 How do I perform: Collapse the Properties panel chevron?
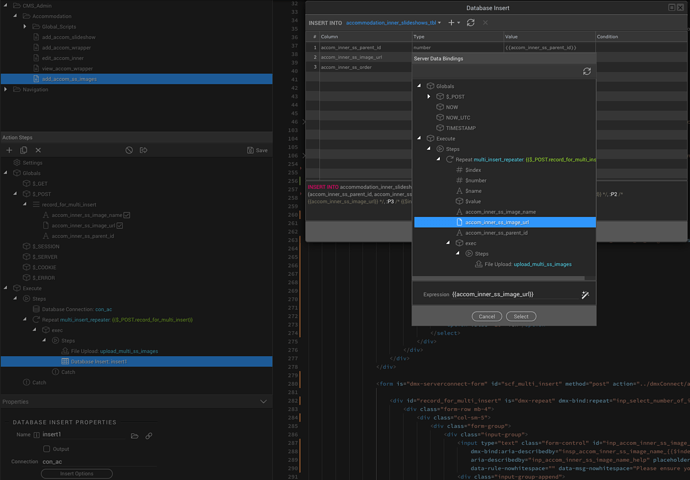point(263,402)
